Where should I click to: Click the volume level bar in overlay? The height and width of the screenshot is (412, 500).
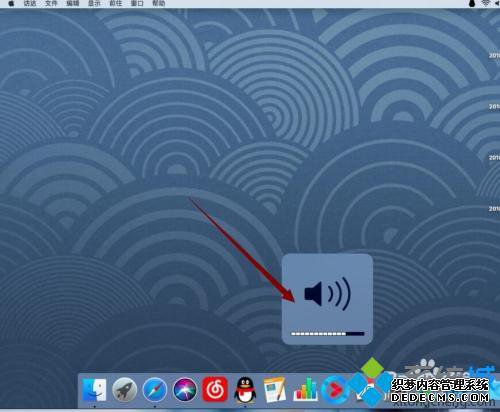[328, 334]
